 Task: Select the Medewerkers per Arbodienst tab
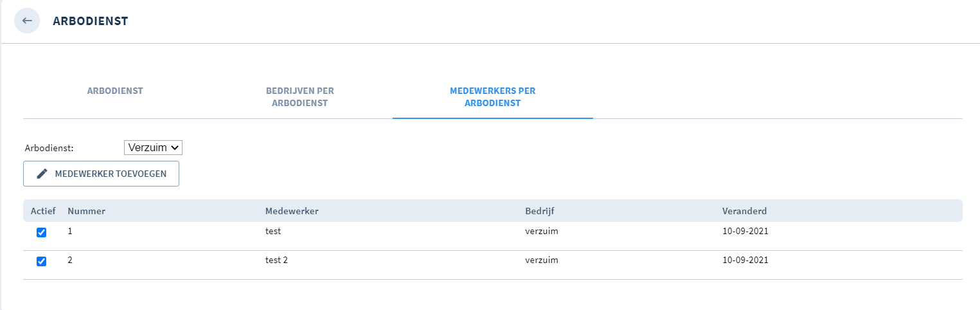tap(492, 96)
